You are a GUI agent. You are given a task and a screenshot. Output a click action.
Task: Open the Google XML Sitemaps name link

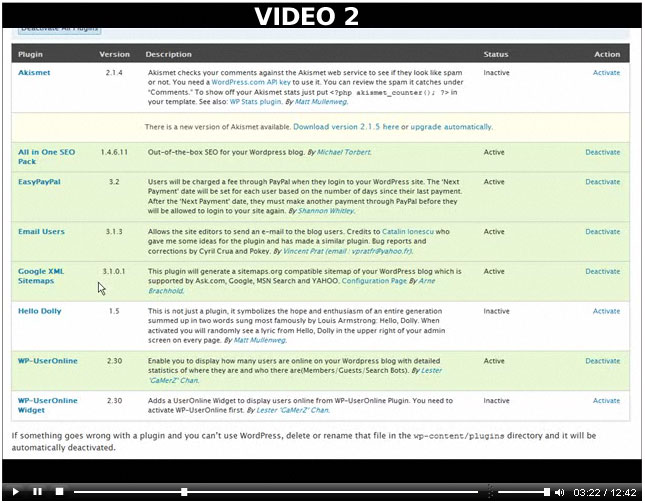pyautogui.click(x=41, y=276)
